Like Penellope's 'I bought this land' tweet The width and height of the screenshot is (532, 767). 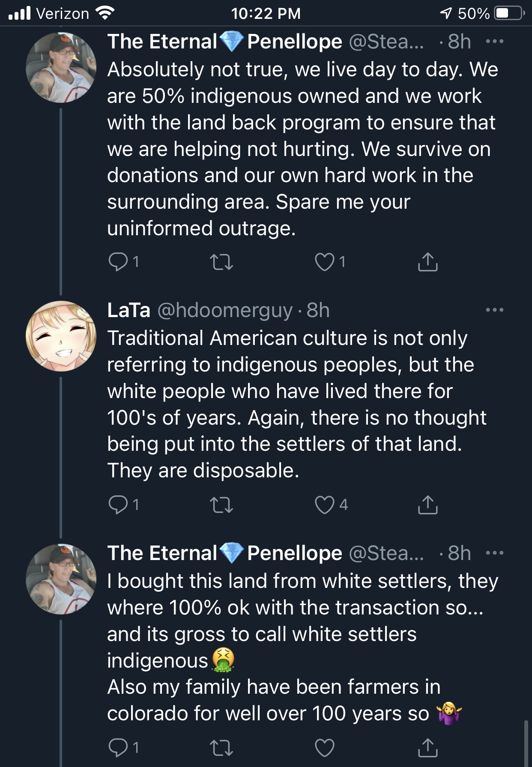point(325,748)
